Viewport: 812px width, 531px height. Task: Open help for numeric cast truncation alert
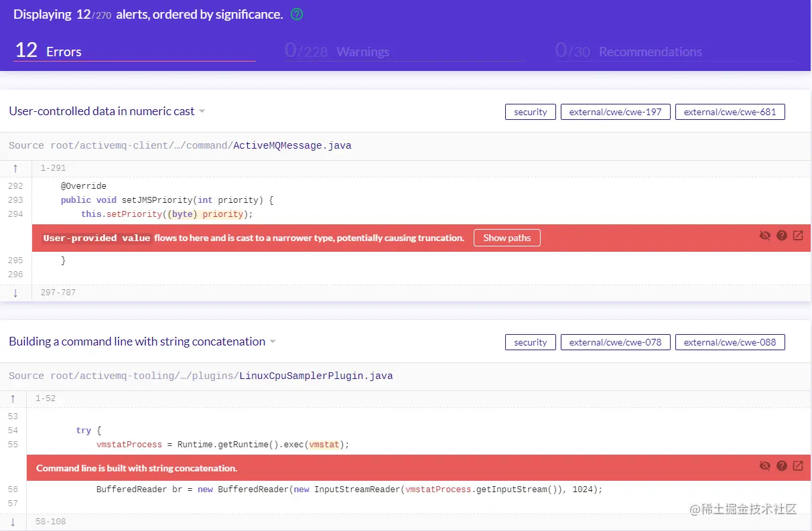point(782,236)
